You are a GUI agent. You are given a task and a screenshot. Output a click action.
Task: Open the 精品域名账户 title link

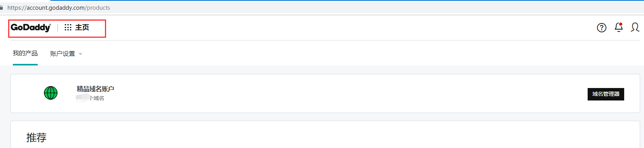point(95,89)
